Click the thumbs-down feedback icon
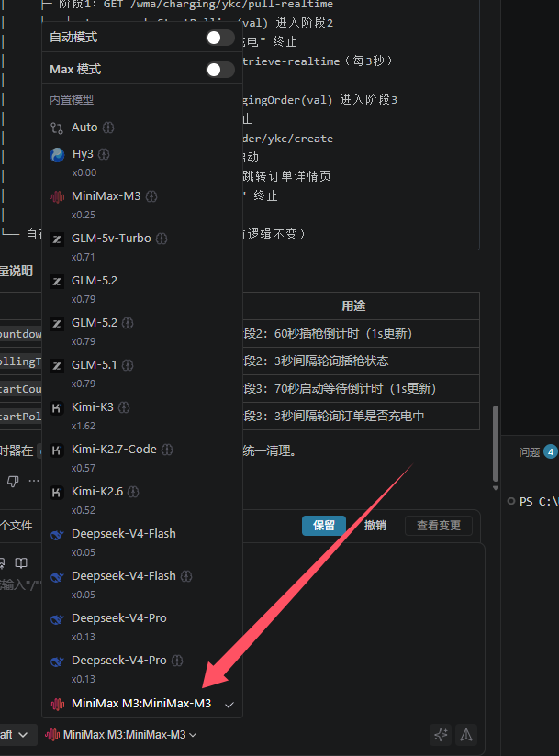The width and height of the screenshot is (559, 756). (x=13, y=481)
